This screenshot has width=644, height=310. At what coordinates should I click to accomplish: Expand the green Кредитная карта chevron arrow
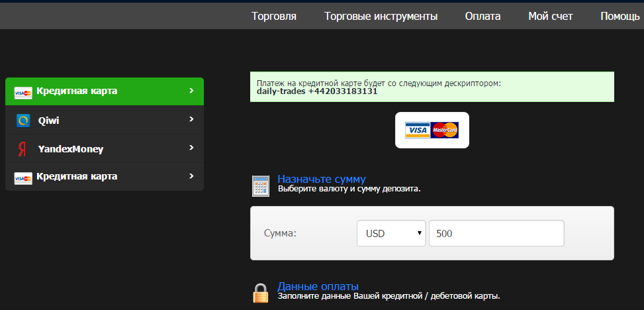coord(191,91)
